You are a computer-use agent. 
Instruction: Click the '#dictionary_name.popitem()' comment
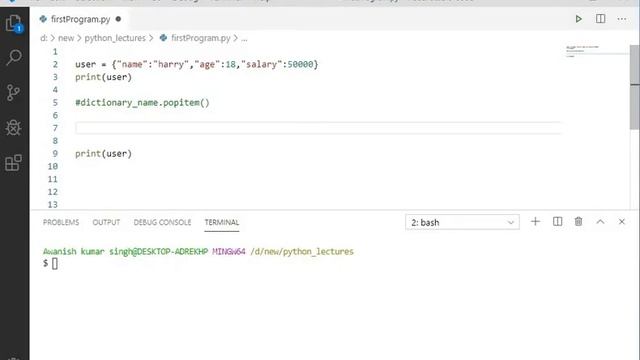tap(142, 103)
